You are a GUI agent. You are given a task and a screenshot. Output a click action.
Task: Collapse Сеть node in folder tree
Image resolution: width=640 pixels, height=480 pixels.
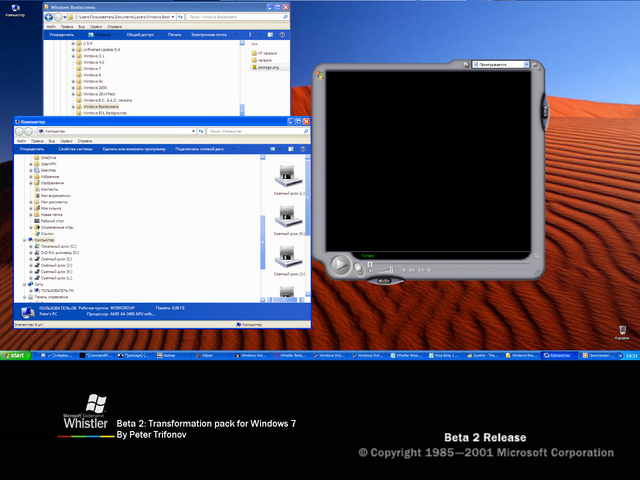(24, 284)
